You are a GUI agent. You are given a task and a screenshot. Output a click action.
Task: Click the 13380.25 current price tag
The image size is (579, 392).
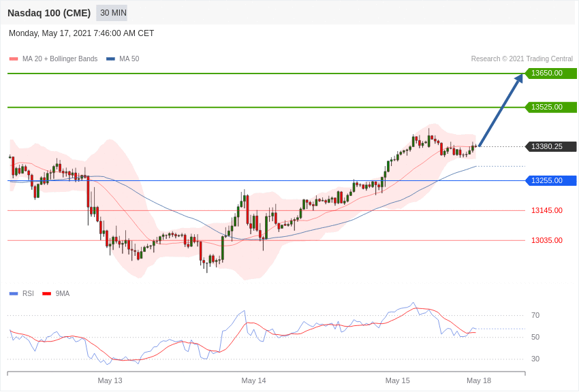550,146
